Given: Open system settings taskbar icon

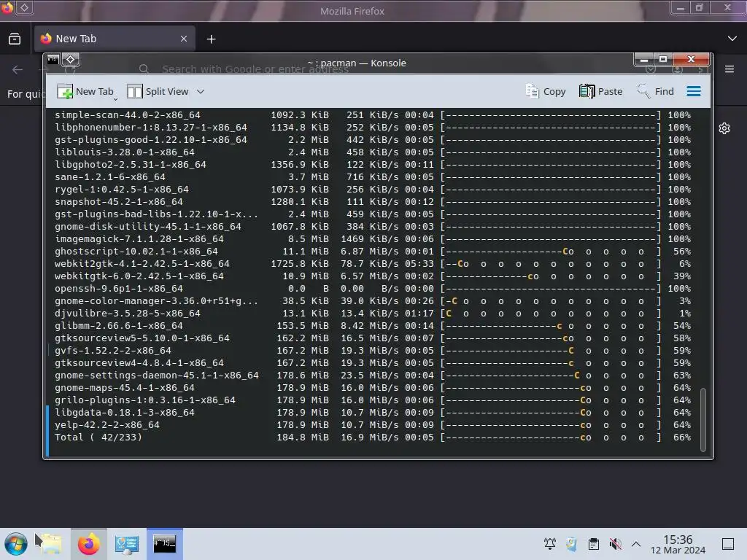Looking at the screenshot, I should coord(127,544).
